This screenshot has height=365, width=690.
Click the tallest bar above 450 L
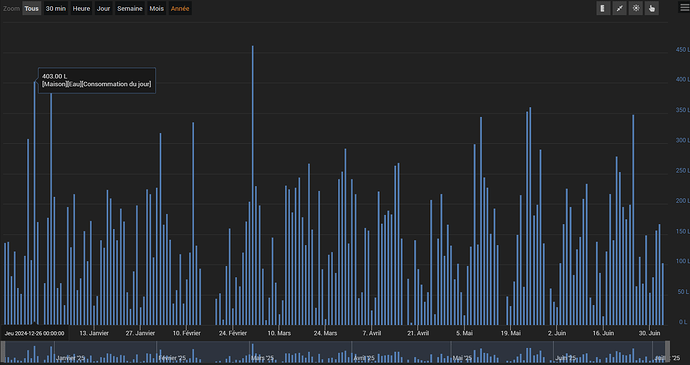pyautogui.click(x=253, y=185)
